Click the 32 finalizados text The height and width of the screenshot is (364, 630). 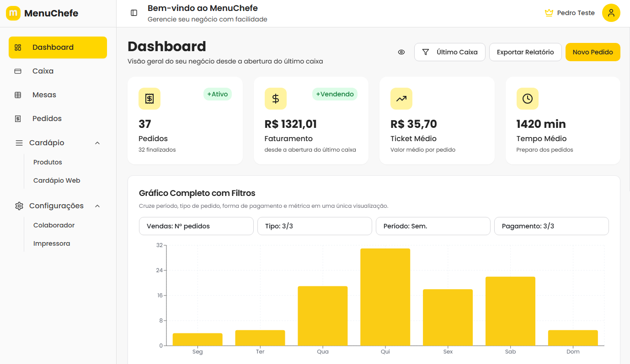(157, 150)
